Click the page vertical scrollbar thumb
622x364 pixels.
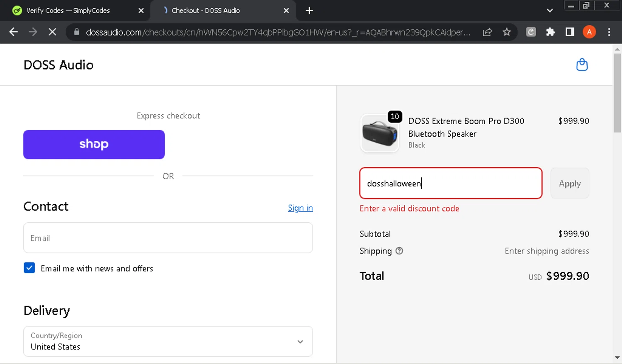click(617, 93)
